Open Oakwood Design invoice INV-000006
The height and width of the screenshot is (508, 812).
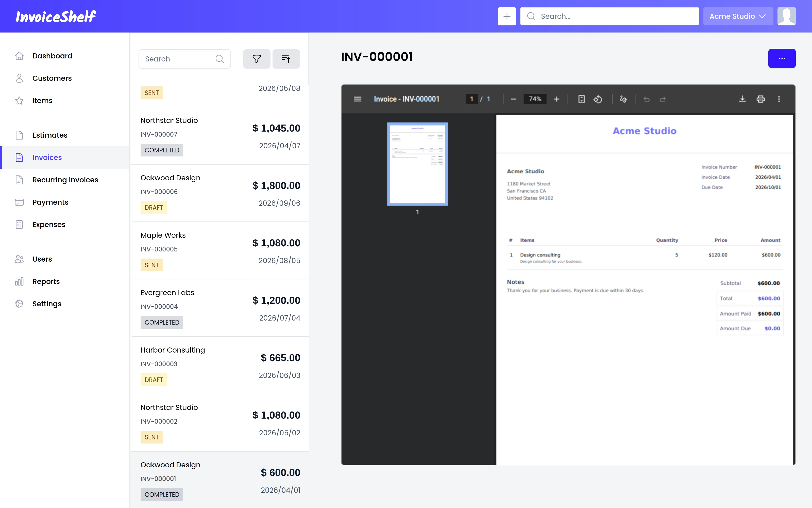click(x=220, y=193)
